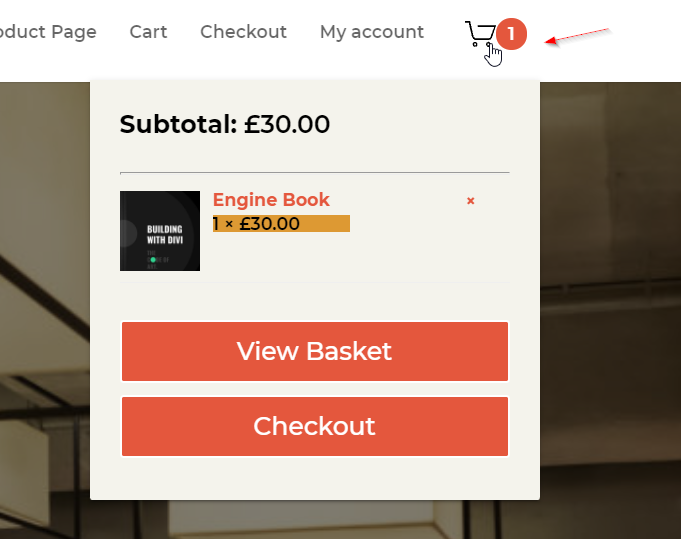Screen dimensions: 681x539
Task: Click the £30.00 subtotal amount
Action: [287, 125]
